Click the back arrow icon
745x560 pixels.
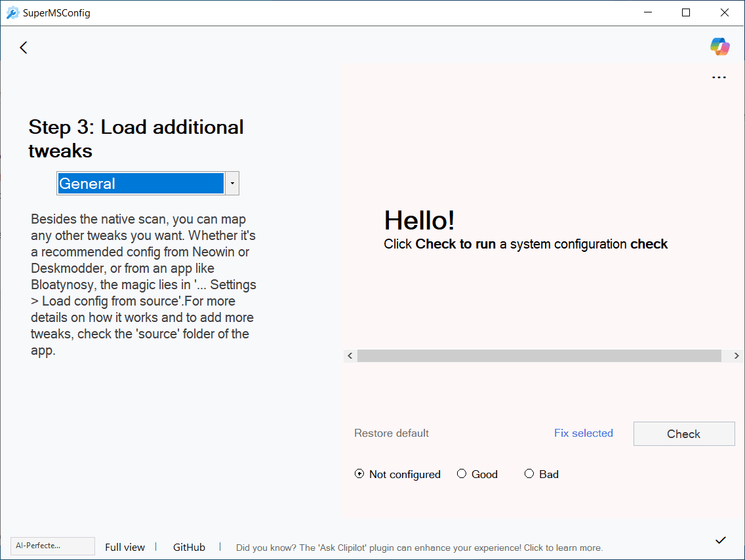(24, 47)
